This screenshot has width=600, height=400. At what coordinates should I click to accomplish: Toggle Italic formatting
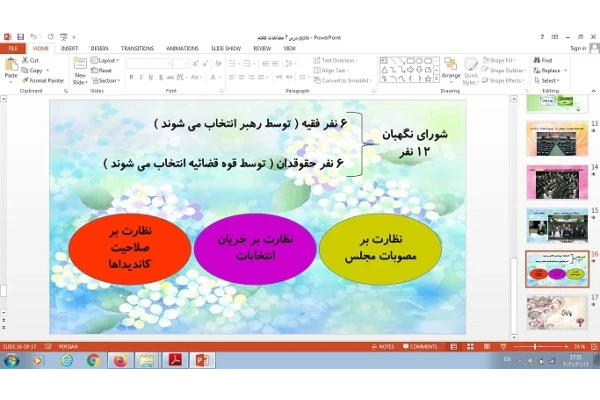(x=141, y=77)
